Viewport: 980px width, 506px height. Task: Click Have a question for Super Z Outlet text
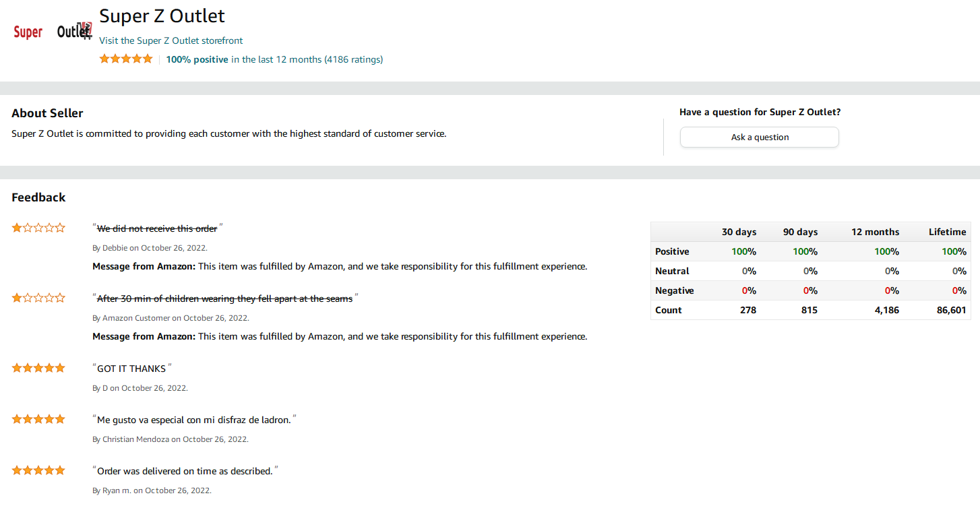pyautogui.click(x=760, y=112)
